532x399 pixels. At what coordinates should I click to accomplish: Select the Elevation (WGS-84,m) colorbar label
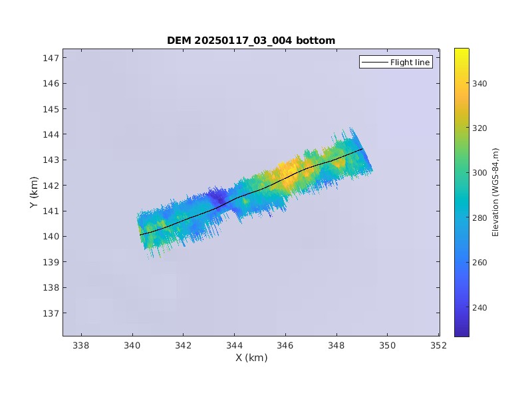pyautogui.click(x=495, y=192)
